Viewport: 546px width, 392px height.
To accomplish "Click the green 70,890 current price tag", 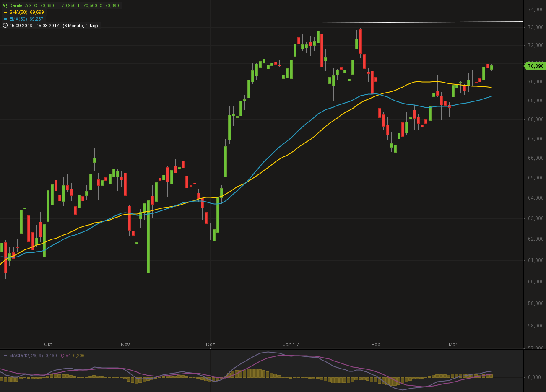I will [x=535, y=66].
